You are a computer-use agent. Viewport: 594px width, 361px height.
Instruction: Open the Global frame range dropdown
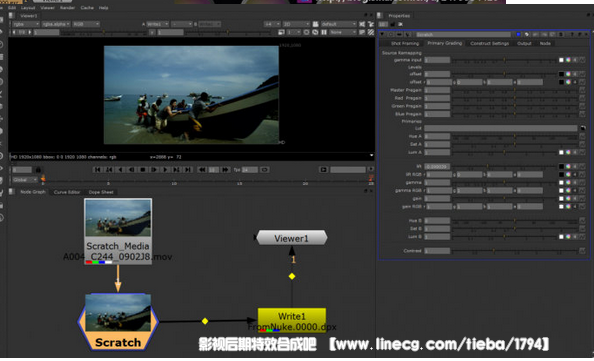coord(25,180)
